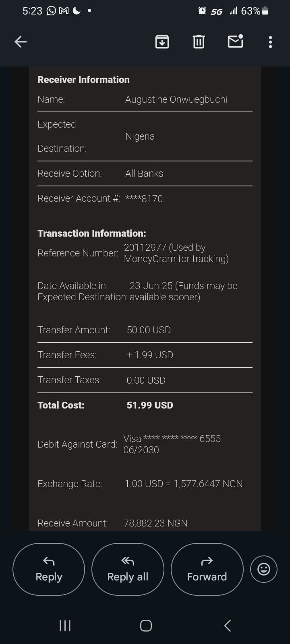This screenshot has height=644, width=290.
Task: Tap the WhatsApp notification icon in status bar
Action: pyautogui.click(x=51, y=11)
